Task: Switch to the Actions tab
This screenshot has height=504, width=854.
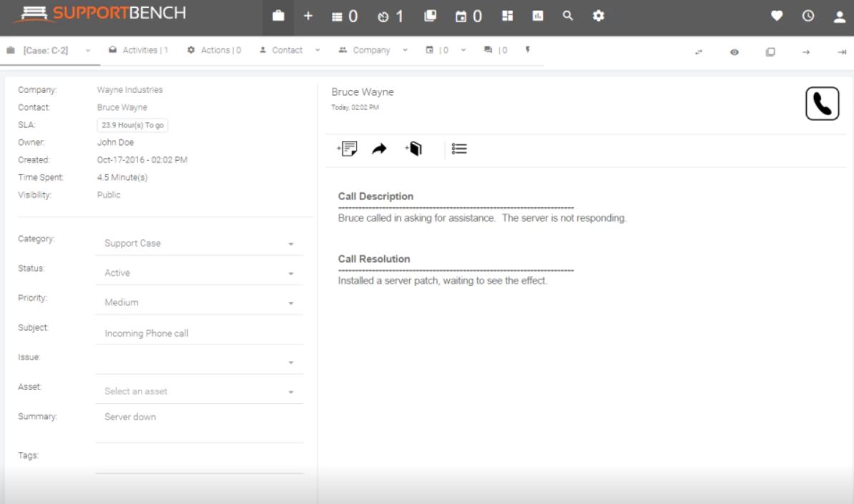Action: point(214,50)
